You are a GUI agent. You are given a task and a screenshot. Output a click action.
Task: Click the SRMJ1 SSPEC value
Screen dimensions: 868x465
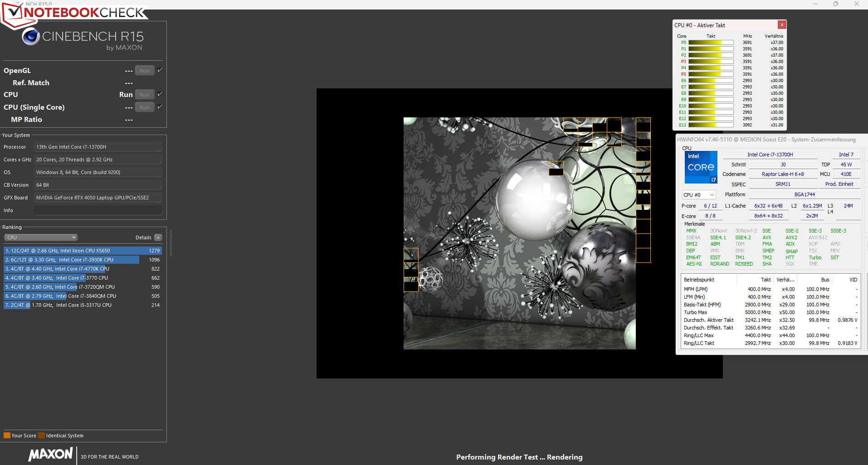click(783, 184)
